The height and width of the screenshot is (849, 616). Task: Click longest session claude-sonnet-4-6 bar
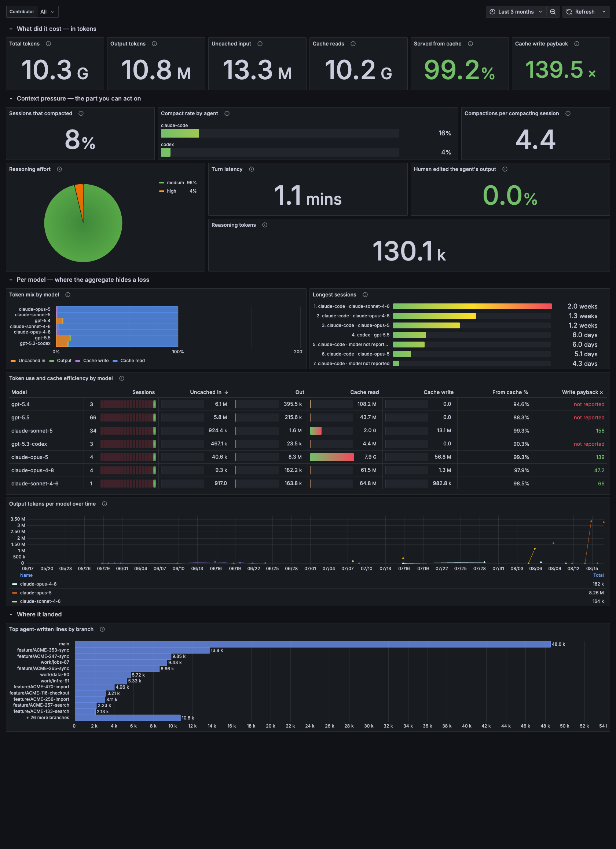(472, 306)
